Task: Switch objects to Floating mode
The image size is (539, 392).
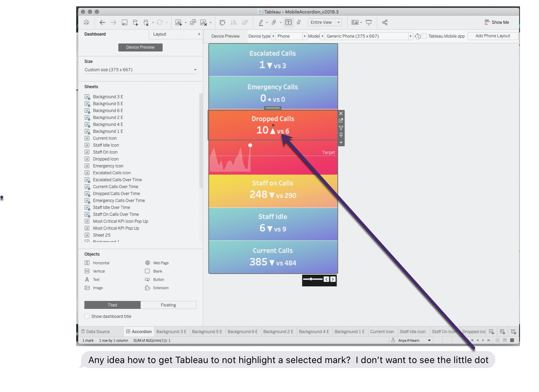Action: click(x=168, y=305)
